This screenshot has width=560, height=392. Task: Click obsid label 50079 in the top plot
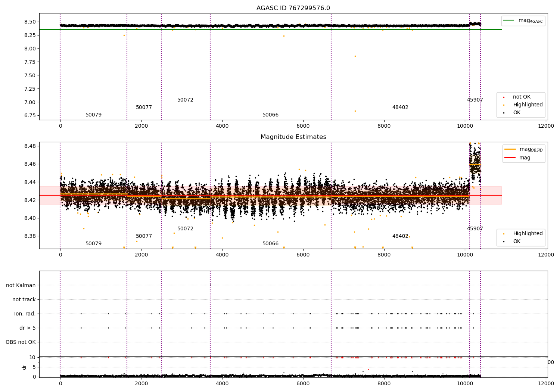point(93,115)
